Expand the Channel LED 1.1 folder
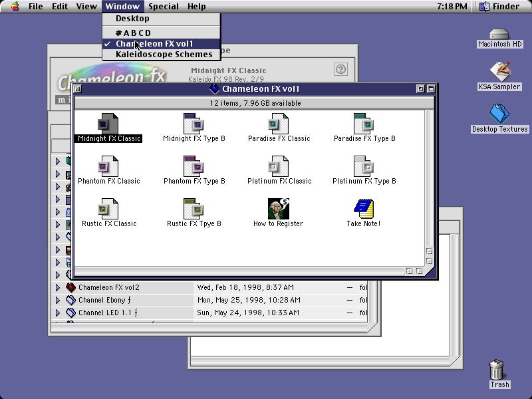The height and width of the screenshot is (399, 532). [58, 313]
